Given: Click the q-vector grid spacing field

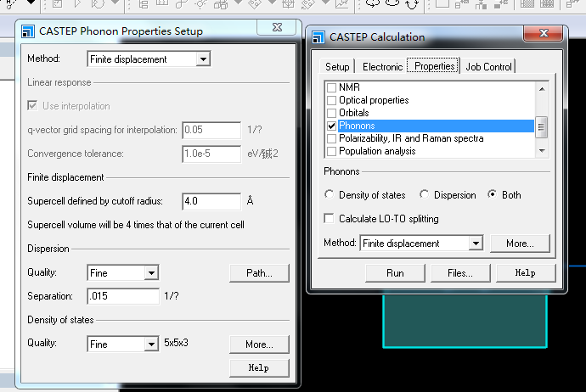Looking at the screenshot, I should pos(211,130).
